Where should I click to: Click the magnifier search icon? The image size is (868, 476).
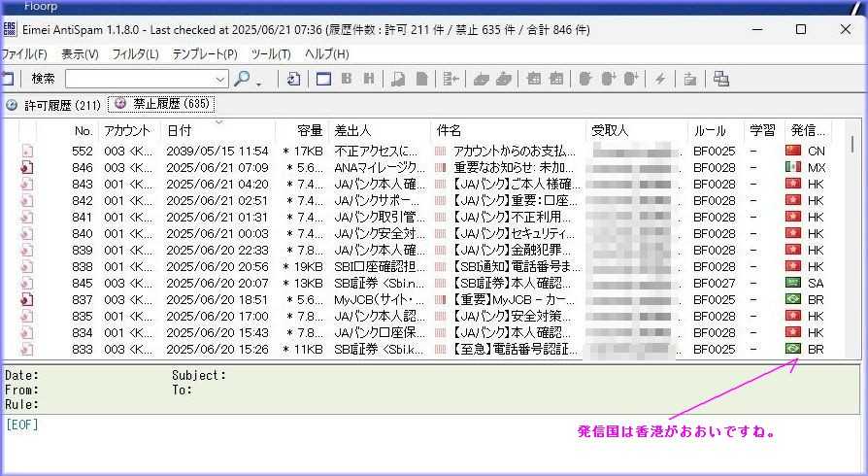[x=242, y=80]
